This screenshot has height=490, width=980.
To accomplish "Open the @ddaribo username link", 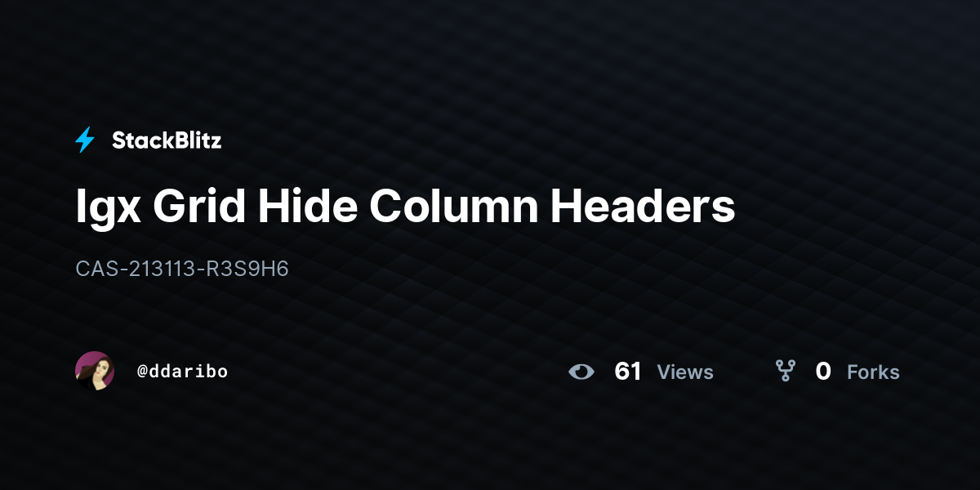I will tap(182, 372).
